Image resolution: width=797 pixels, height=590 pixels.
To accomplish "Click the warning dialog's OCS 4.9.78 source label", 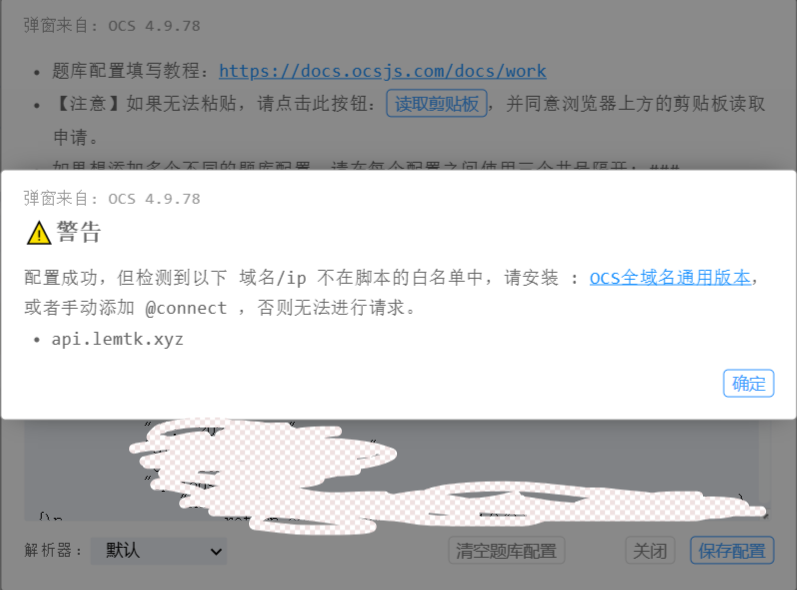I will click(x=112, y=199).
